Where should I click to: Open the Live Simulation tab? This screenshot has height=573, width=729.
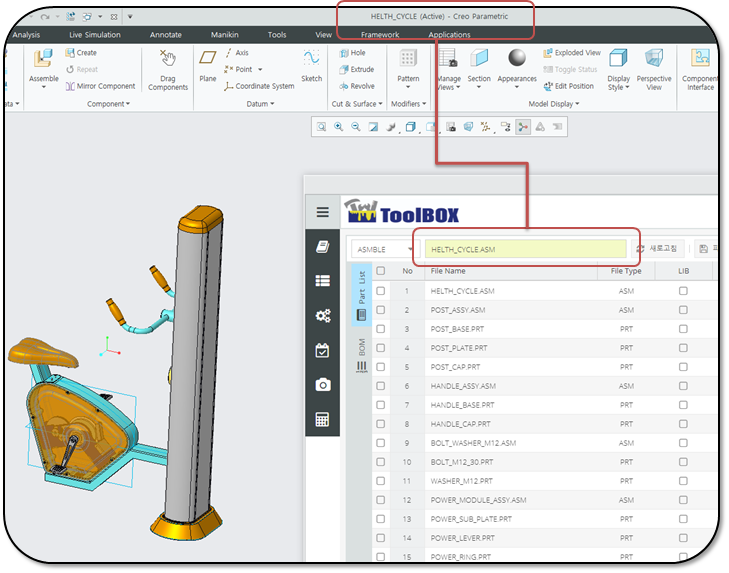[x=95, y=35]
